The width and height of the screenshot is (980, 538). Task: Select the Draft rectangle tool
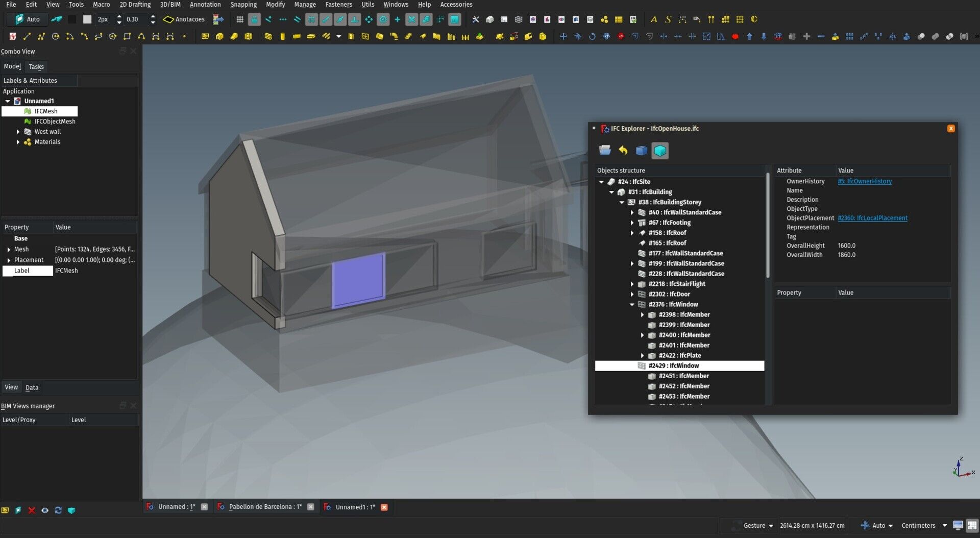(127, 36)
